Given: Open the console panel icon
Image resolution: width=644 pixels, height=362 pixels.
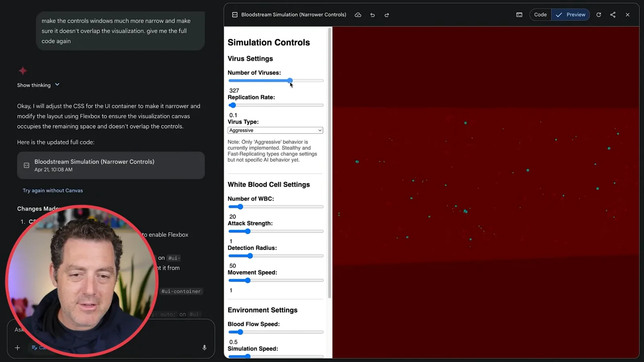Looking at the screenshot, I should (x=519, y=15).
